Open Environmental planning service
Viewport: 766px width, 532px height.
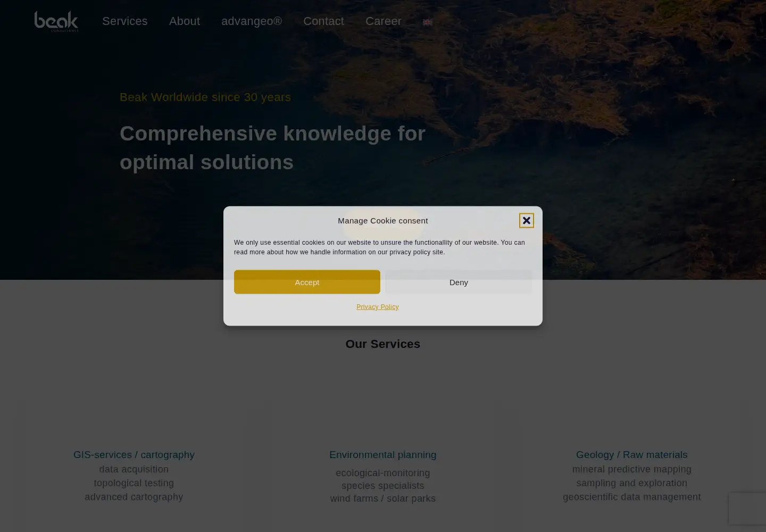(383, 455)
